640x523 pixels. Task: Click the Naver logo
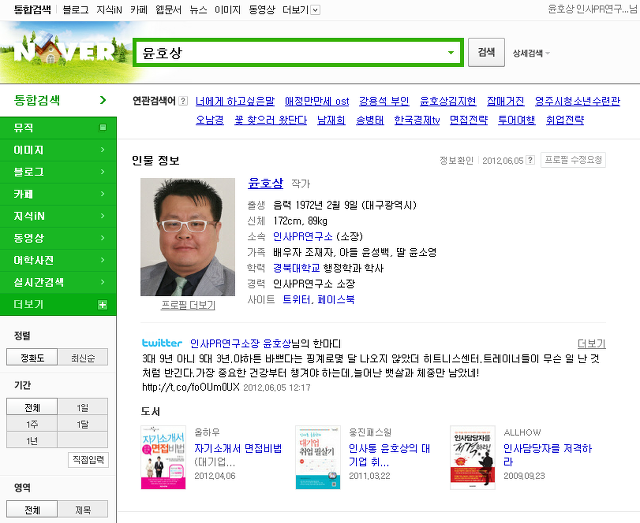coord(64,52)
